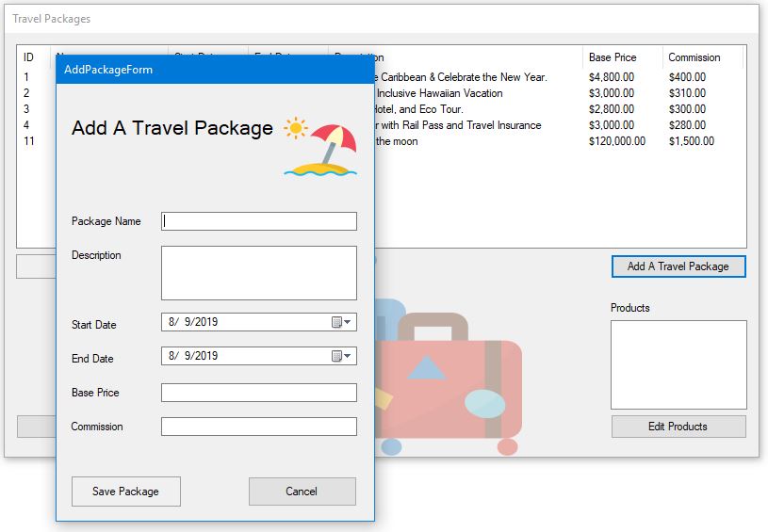The image size is (768, 532).
Task: Open the End Date calendar dropdown
Action: tap(341, 356)
